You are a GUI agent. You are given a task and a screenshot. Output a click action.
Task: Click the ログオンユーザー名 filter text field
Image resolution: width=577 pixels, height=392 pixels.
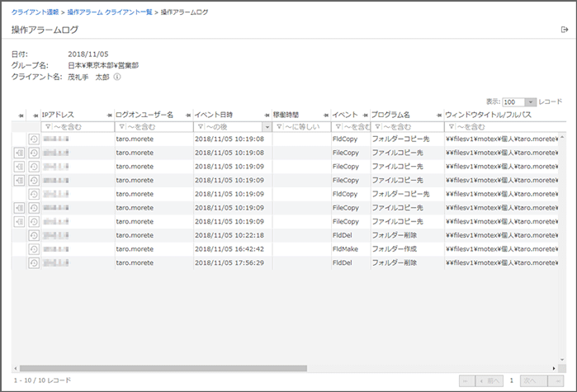click(157, 127)
